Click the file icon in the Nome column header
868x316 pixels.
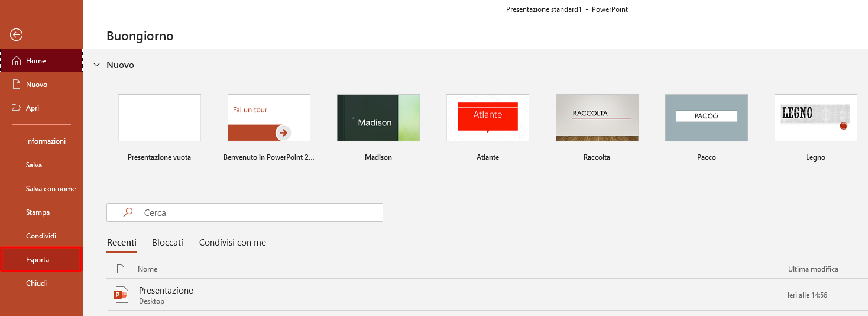[121, 269]
